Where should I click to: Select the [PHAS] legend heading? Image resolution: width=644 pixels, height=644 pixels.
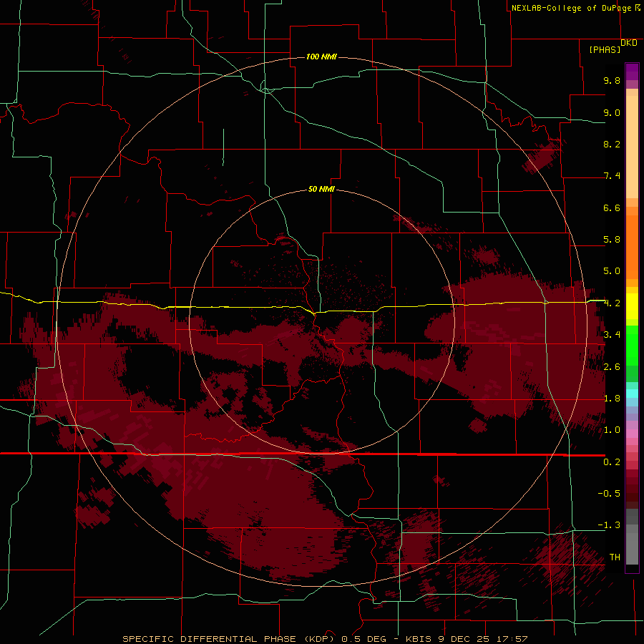pos(605,49)
